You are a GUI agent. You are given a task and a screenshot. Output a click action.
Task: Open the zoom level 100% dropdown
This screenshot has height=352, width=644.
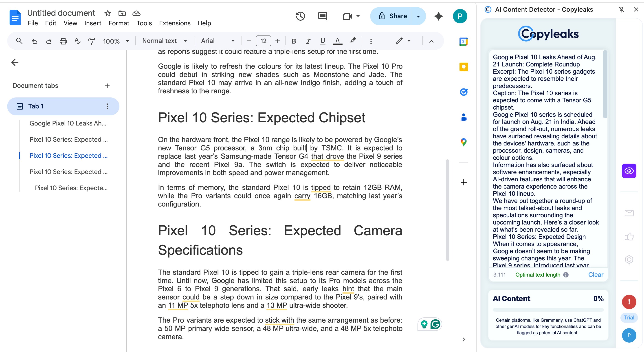(x=116, y=41)
